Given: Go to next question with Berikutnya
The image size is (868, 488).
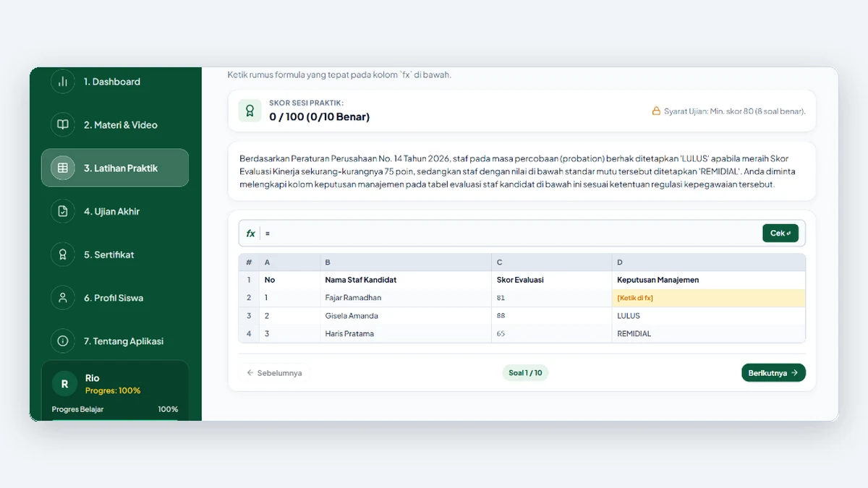Looking at the screenshot, I should click(773, 373).
